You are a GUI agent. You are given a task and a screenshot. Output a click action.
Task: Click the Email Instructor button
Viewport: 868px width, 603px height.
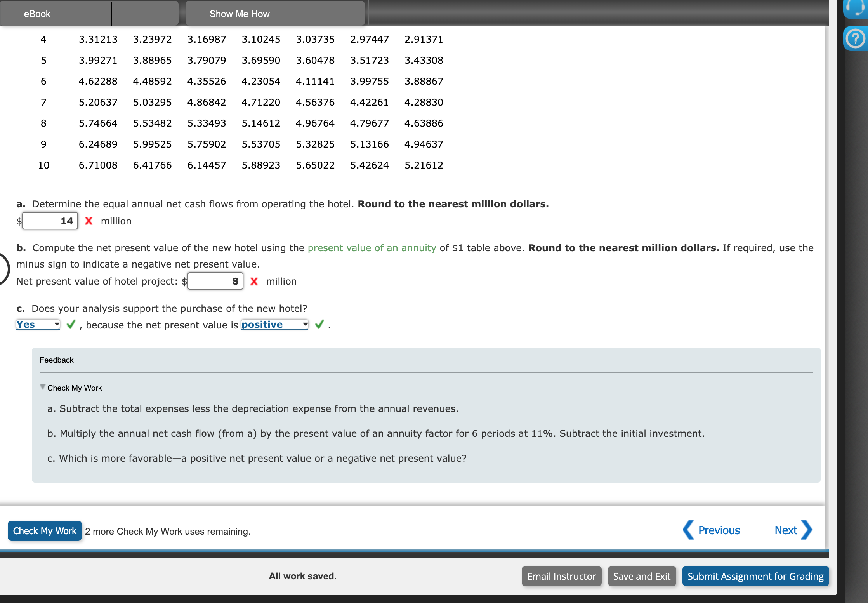(x=561, y=576)
